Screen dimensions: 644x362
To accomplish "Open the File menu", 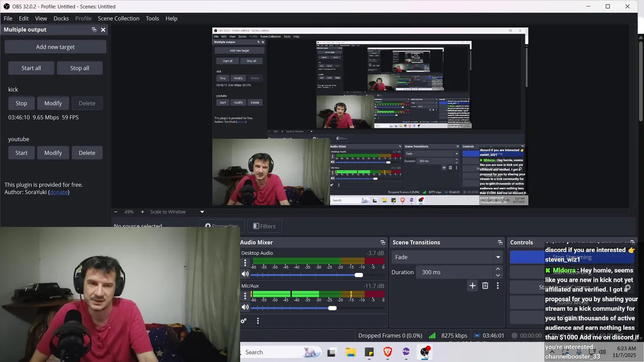I will coord(8,19).
